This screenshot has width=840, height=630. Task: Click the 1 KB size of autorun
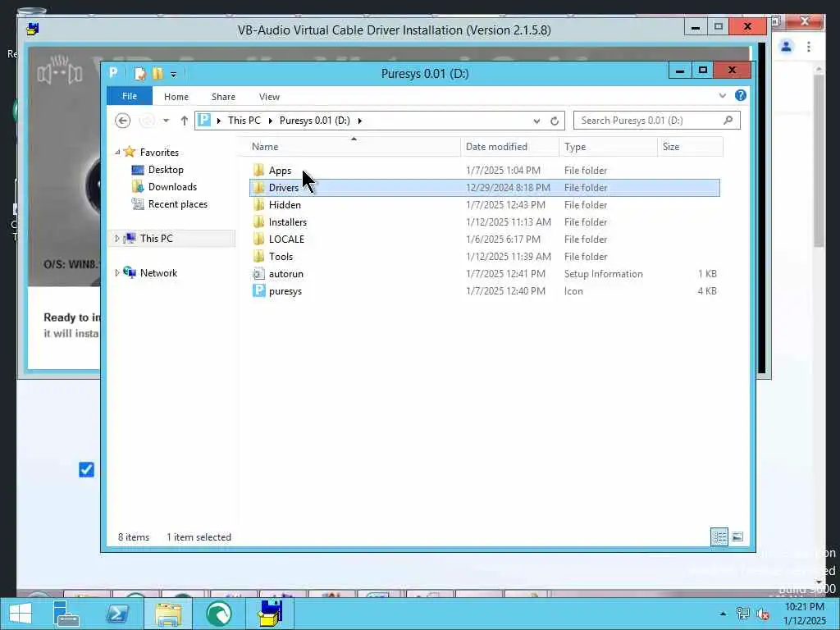pyautogui.click(x=707, y=274)
